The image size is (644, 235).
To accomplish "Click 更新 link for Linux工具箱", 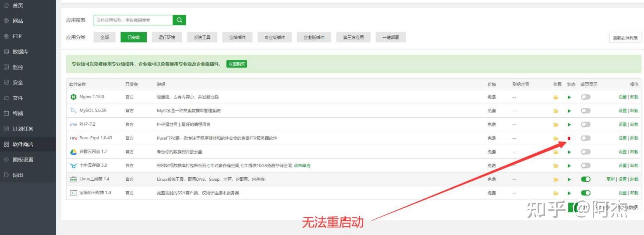I will click(610, 179).
